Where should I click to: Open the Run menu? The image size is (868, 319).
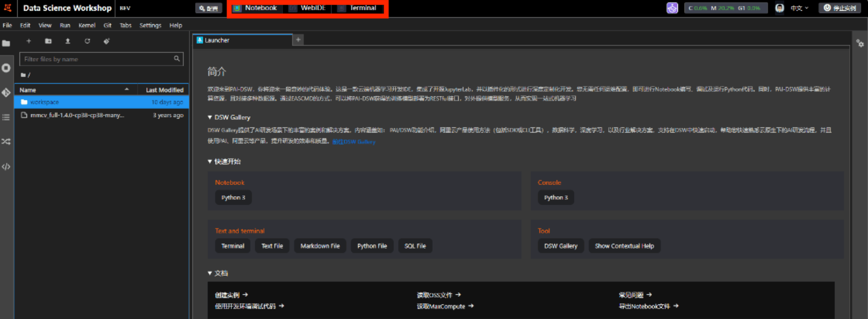pyautogui.click(x=65, y=25)
